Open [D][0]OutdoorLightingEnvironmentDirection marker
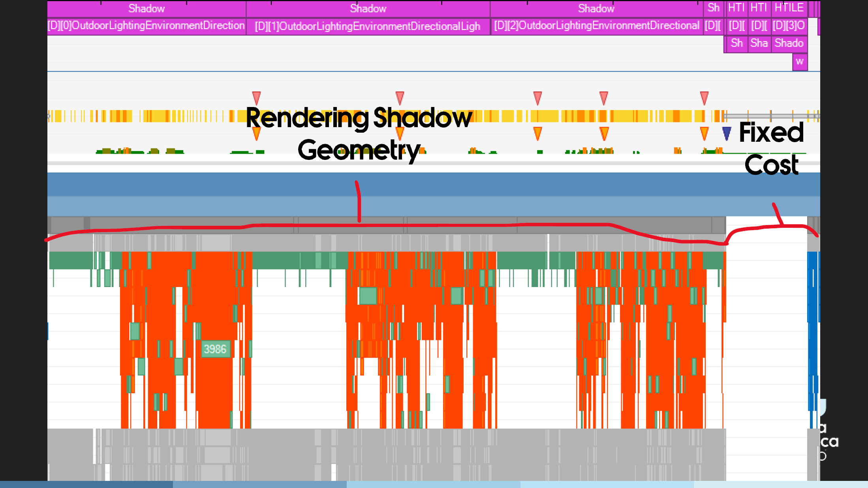The image size is (868, 488). point(147,26)
